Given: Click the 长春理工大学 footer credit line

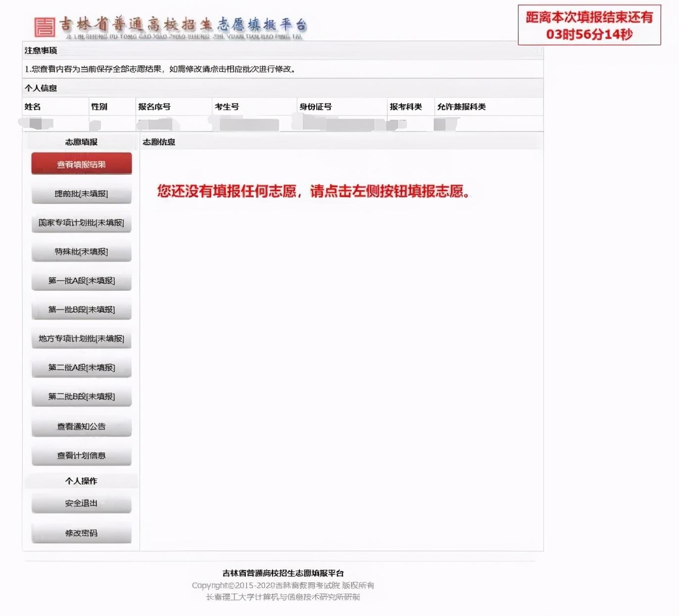Looking at the screenshot, I should coord(283,597).
